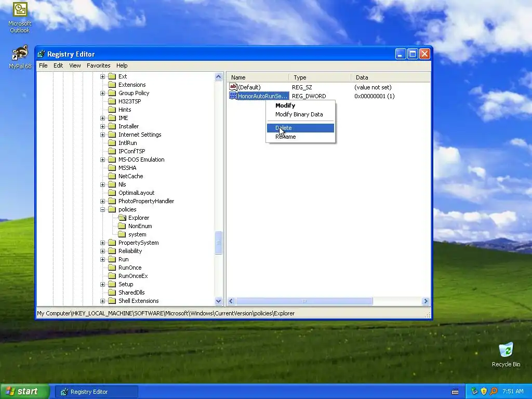Screen dimensions: 532x399
Task: Click the Hints folder icon
Action: pyautogui.click(x=112, y=110)
